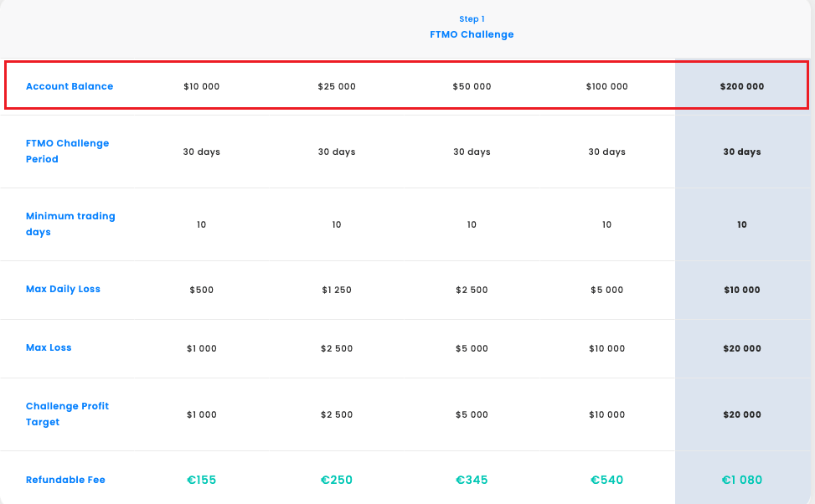Click the $1 250 Max Daily Loss value
The height and width of the screenshot is (504, 815).
pos(337,290)
